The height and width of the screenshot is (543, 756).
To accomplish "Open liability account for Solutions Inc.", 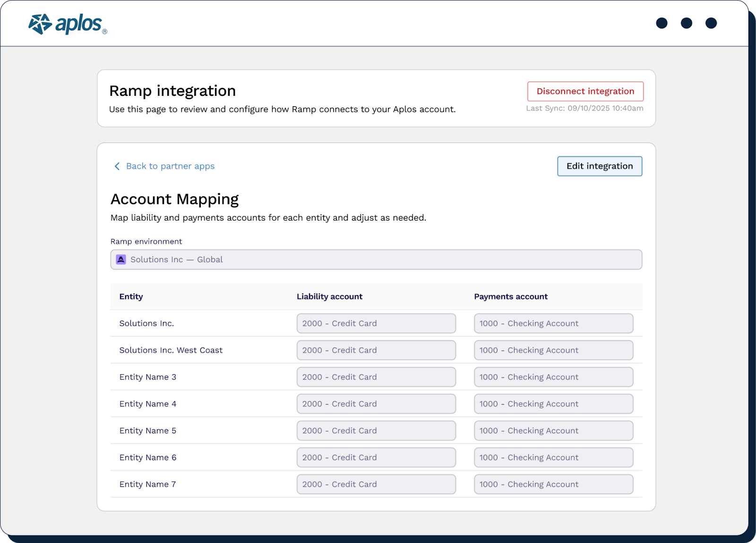I will click(x=376, y=323).
